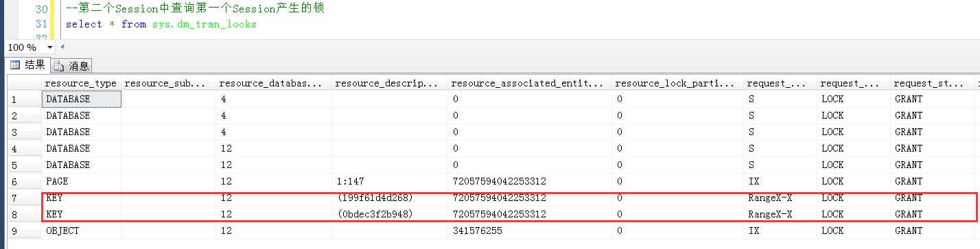This screenshot has height=249, width=980.
Task: Click the 1:147 resource description cell
Action: pyautogui.click(x=390, y=182)
